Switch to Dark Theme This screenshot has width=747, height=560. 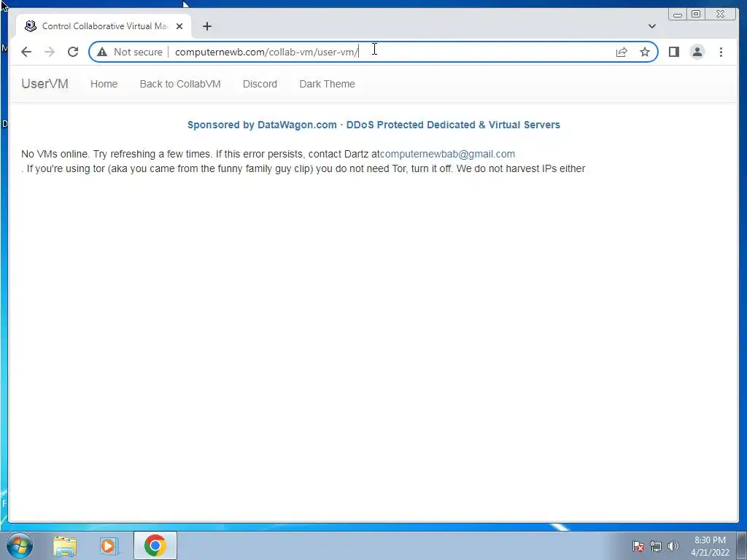tap(327, 84)
